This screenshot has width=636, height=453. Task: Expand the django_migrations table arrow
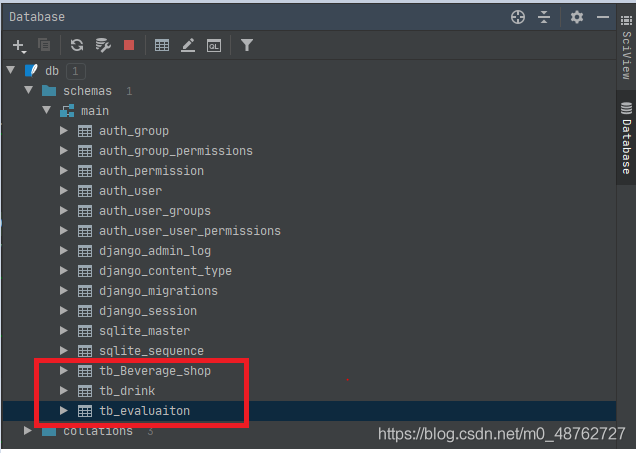[x=64, y=290]
